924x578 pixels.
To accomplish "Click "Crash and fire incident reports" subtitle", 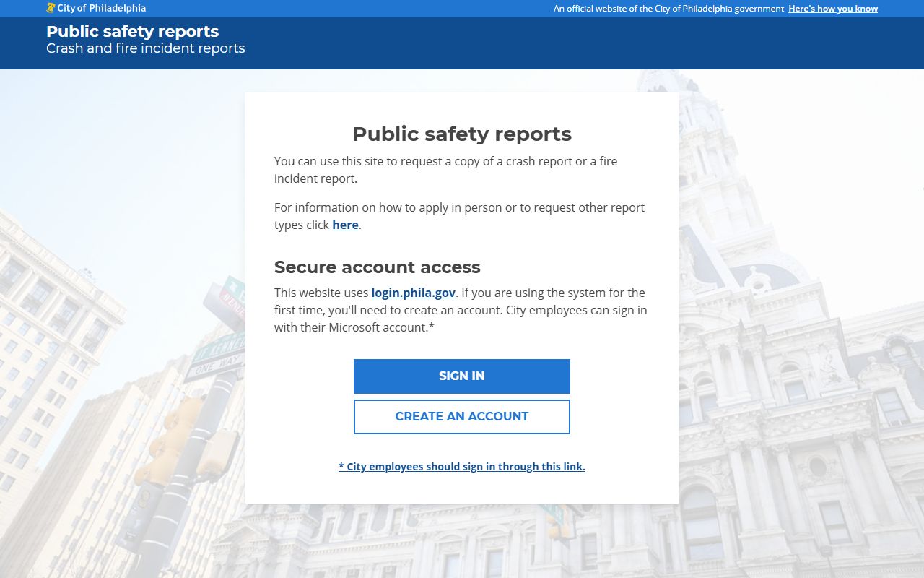I will coord(146,48).
